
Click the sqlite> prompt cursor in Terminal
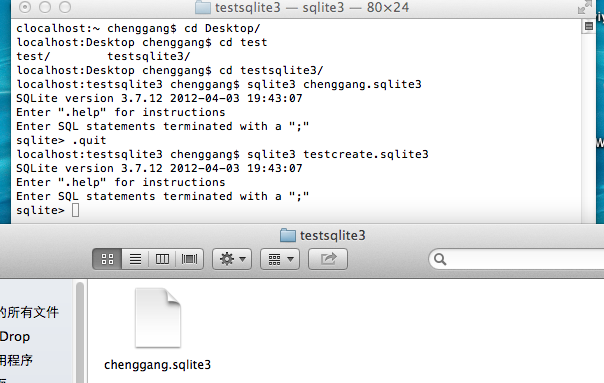coord(76,210)
